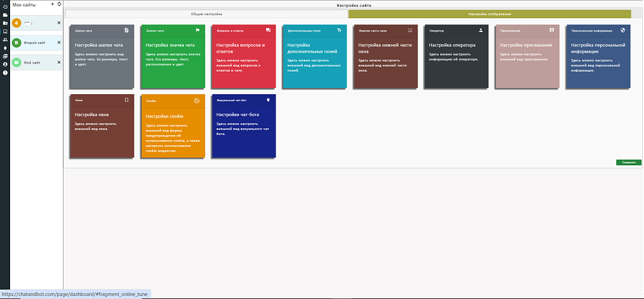Open Настройка оператора card

pyautogui.click(x=457, y=56)
